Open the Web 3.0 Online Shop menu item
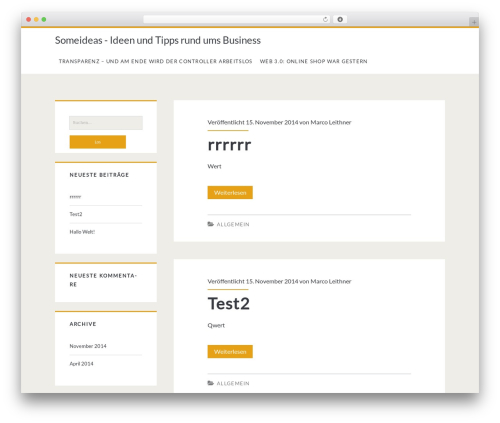Viewport: 500px width, 423px height. click(x=313, y=61)
